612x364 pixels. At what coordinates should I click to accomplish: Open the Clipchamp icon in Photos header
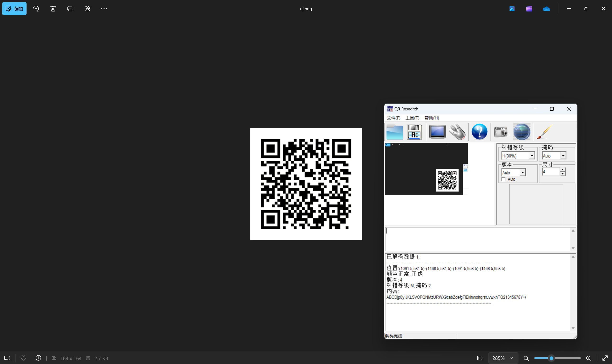tap(529, 9)
